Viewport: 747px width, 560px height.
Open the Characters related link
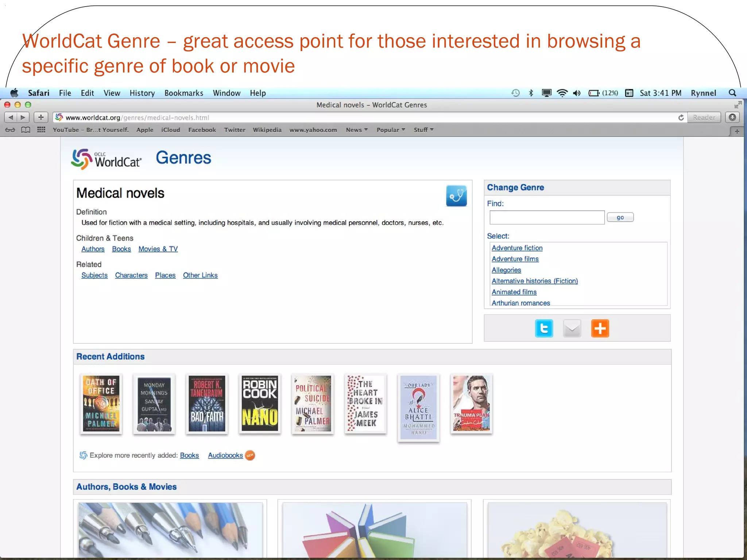click(x=131, y=275)
